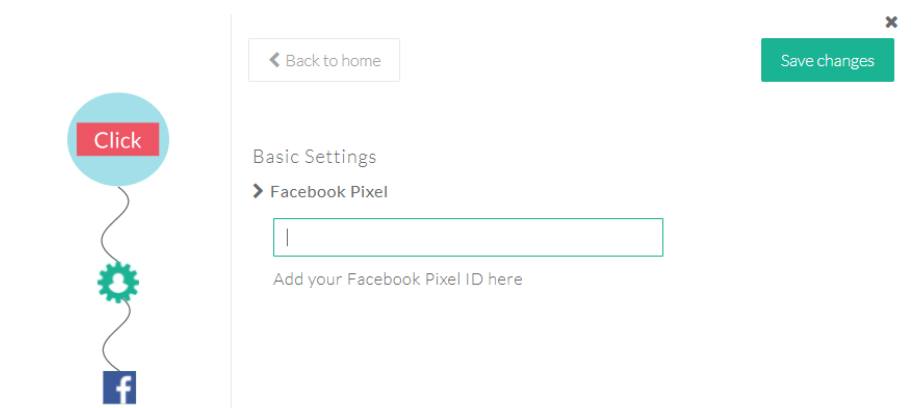Screen dimensions: 918x408
Task: Click the Facebook Pixel section title
Action: [329, 191]
